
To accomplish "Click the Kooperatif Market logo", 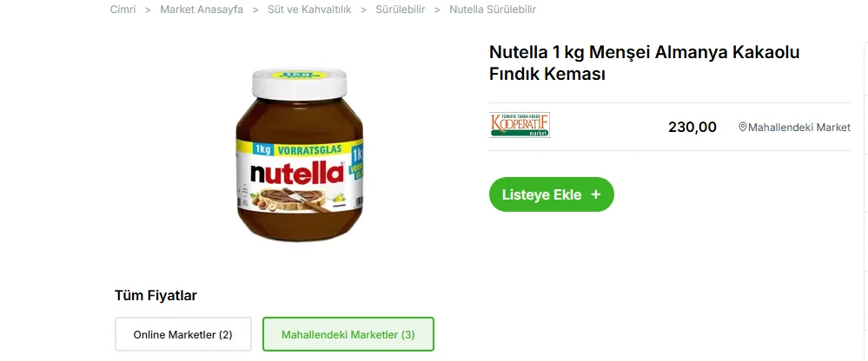I will click(x=520, y=125).
